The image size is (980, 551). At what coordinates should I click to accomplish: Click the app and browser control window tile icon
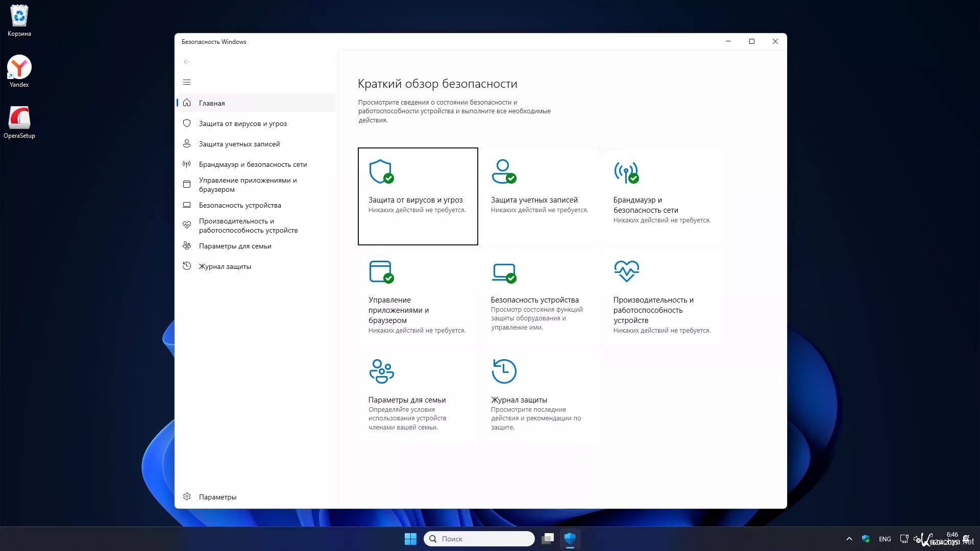pos(381,272)
